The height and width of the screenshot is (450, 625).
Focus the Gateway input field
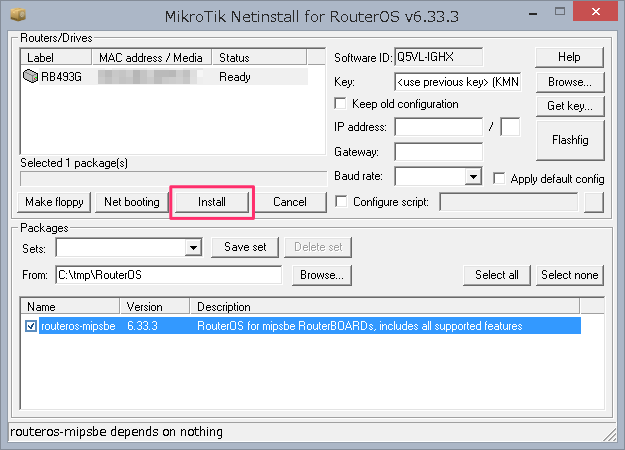[438, 152]
